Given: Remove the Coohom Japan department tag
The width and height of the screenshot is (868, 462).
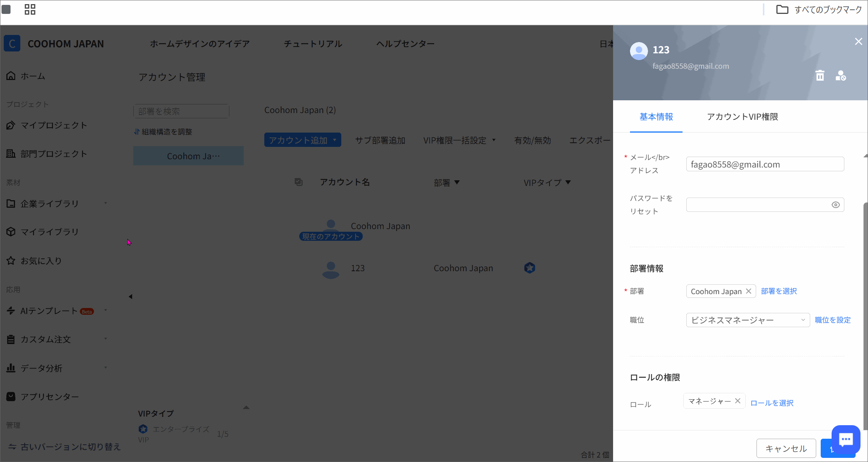Looking at the screenshot, I should click(748, 291).
